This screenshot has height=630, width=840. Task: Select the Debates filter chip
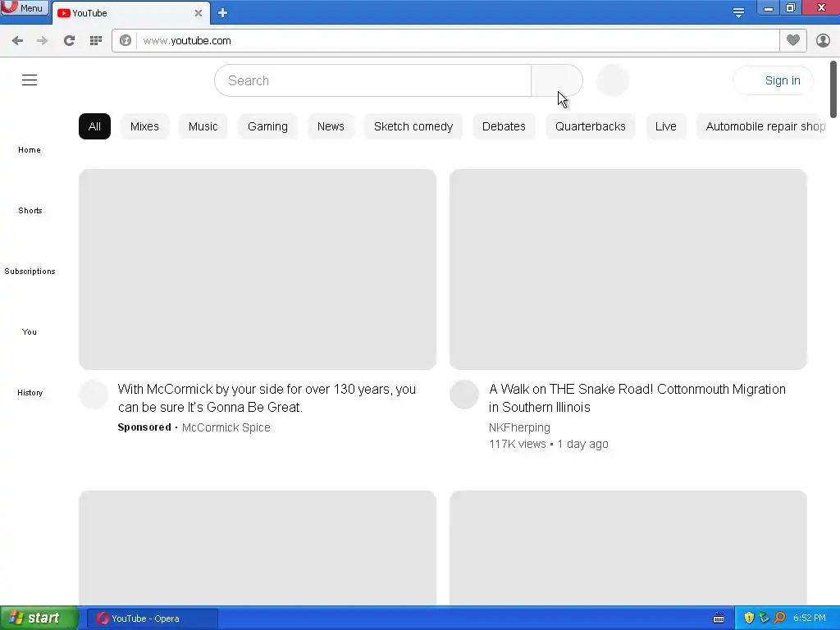click(504, 126)
